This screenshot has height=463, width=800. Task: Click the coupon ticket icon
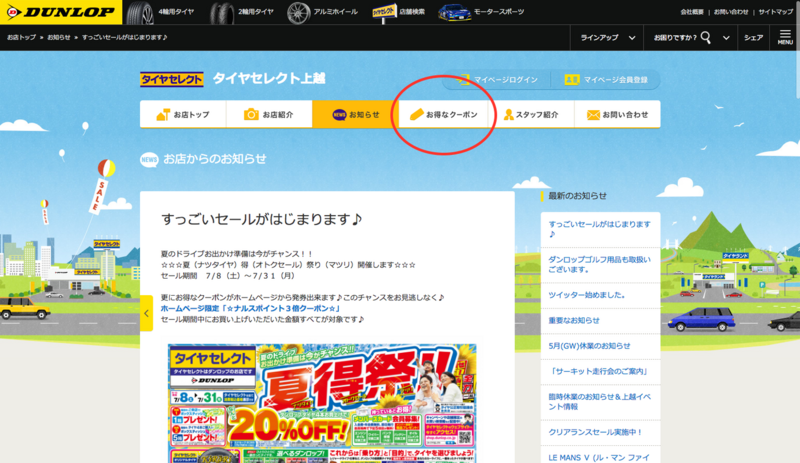tap(416, 114)
